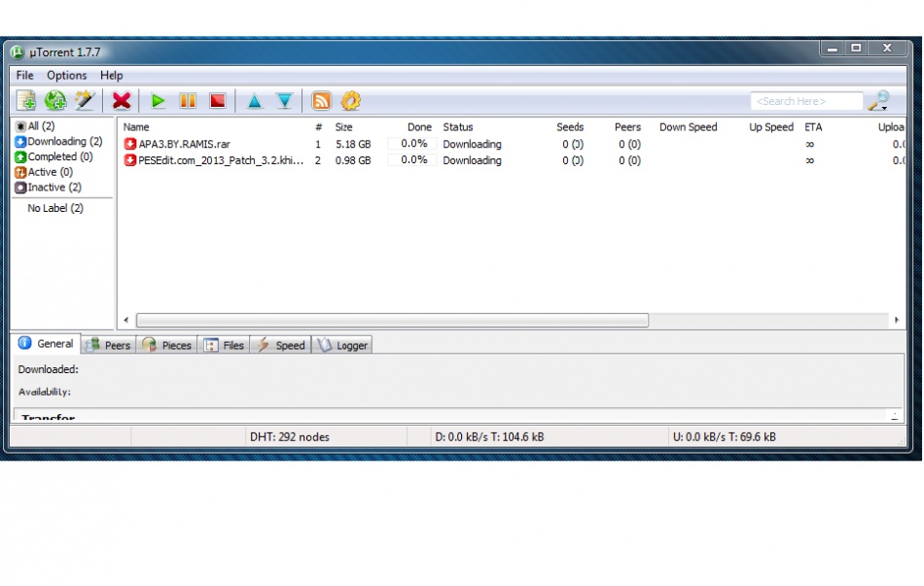Click the 0.0% progress bar of PESEdit torrent
Screen dimensions: 924x586
click(412, 160)
